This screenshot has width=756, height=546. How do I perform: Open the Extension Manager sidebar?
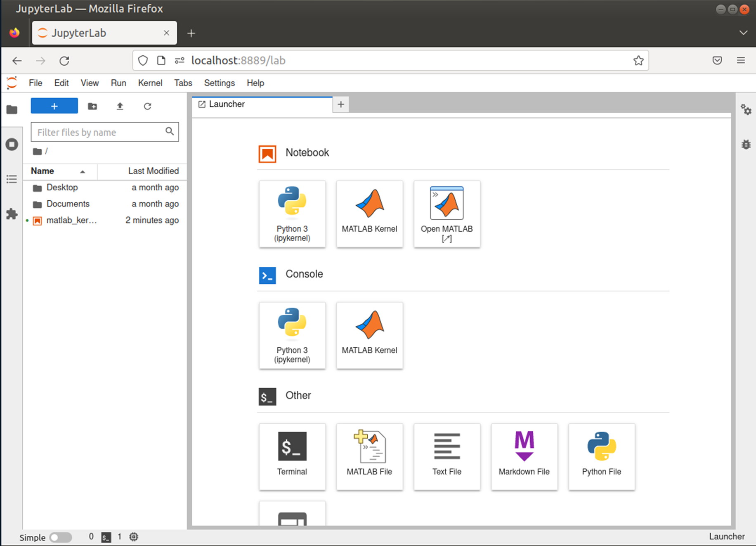coord(12,214)
